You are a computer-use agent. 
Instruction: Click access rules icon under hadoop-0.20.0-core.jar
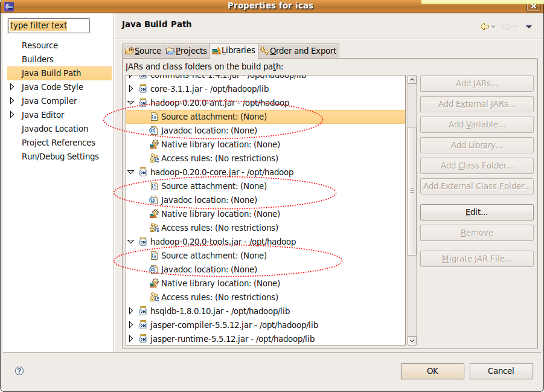coord(154,228)
